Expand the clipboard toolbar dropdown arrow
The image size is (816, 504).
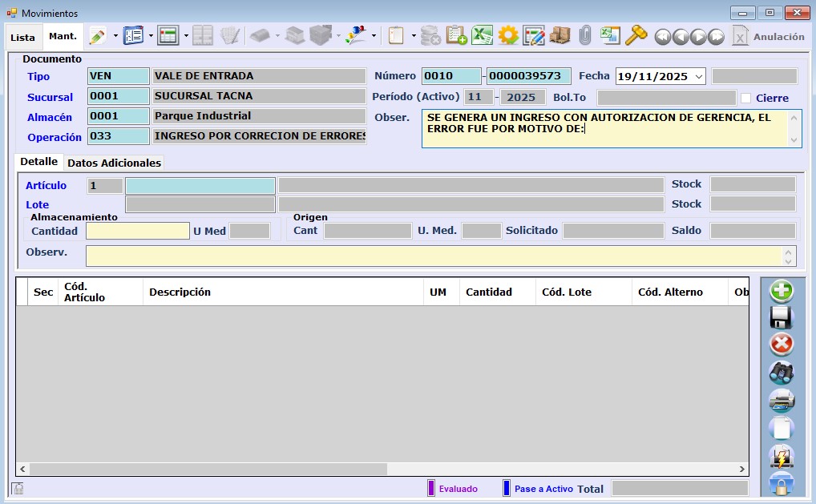point(414,36)
